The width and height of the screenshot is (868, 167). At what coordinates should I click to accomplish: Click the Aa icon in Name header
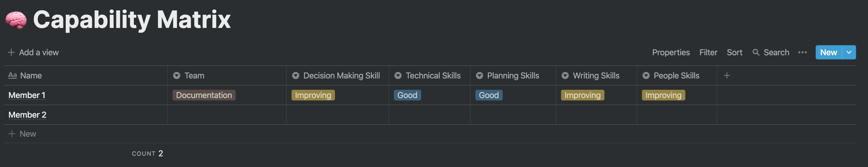point(12,75)
